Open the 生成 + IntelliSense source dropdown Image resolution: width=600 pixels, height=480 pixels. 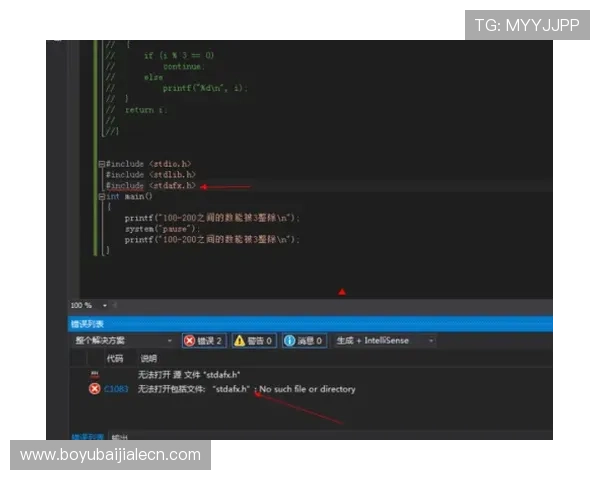[385, 341]
